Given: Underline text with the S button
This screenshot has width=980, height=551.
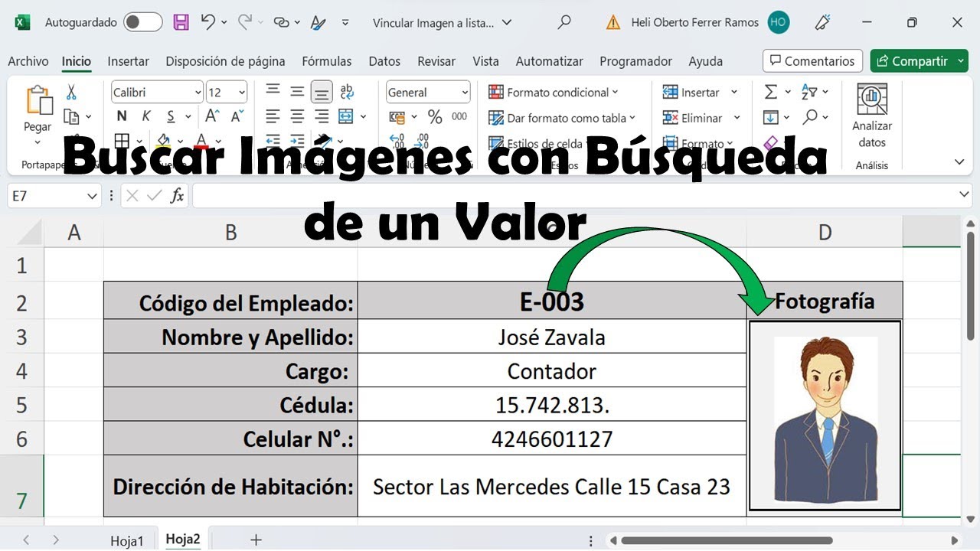Looking at the screenshot, I should pos(170,116).
